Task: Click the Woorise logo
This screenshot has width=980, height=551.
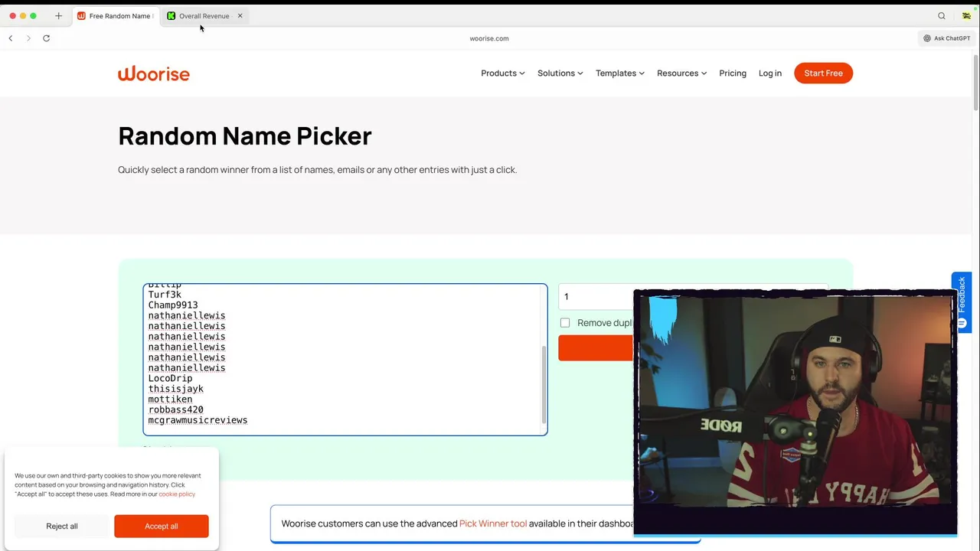Action: click(x=153, y=73)
